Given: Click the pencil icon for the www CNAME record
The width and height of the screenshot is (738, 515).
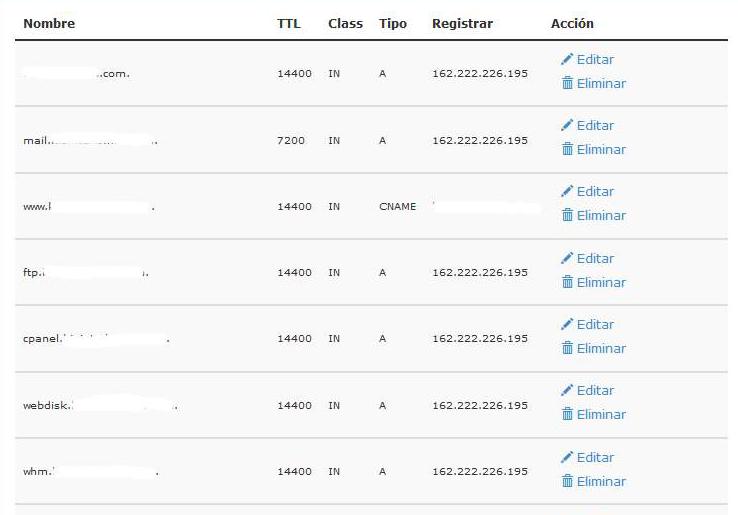Looking at the screenshot, I should pos(567,191).
